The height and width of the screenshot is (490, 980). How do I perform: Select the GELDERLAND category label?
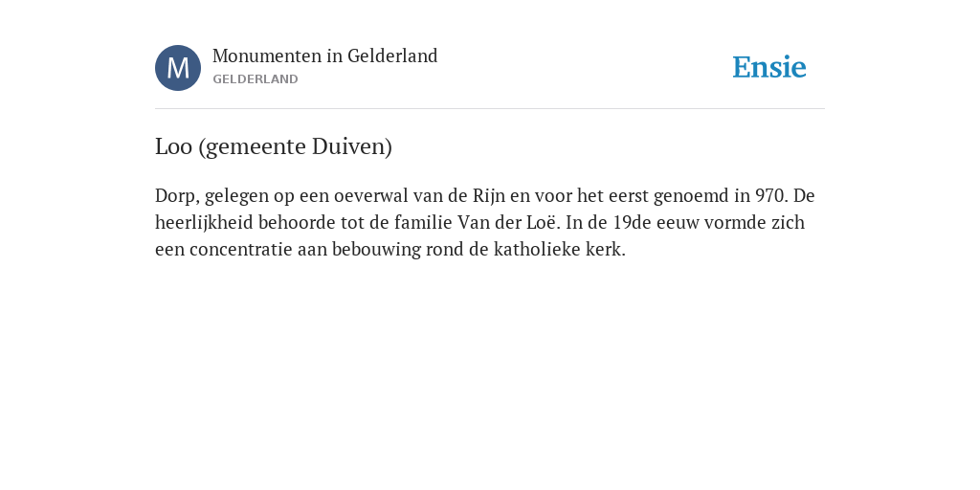point(255,79)
